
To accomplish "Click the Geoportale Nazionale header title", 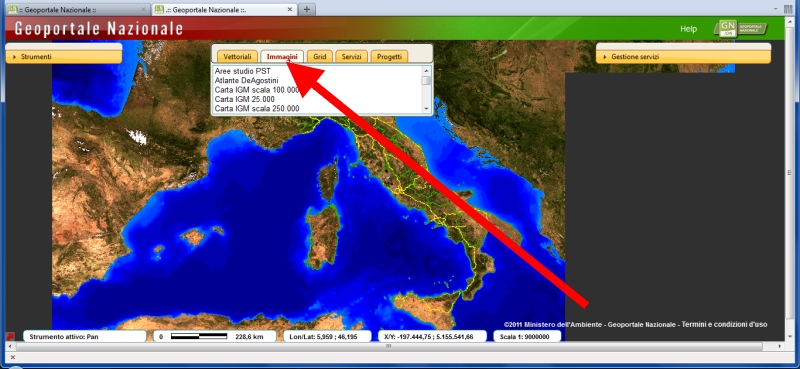I will [x=98, y=29].
